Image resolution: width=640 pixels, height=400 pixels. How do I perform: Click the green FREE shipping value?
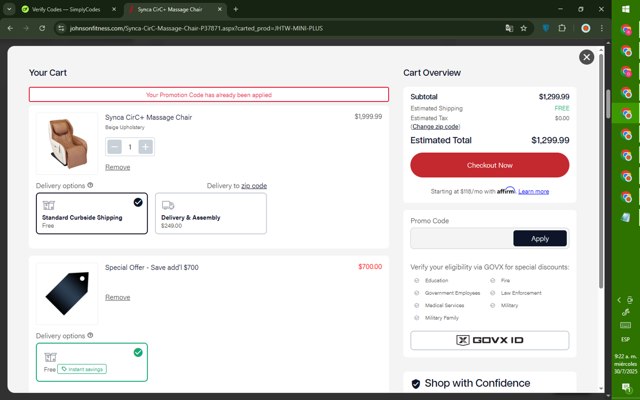pos(562,108)
